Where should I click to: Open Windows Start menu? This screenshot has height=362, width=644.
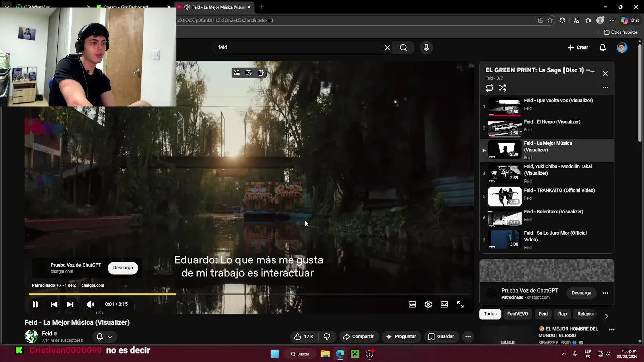[275, 354]
